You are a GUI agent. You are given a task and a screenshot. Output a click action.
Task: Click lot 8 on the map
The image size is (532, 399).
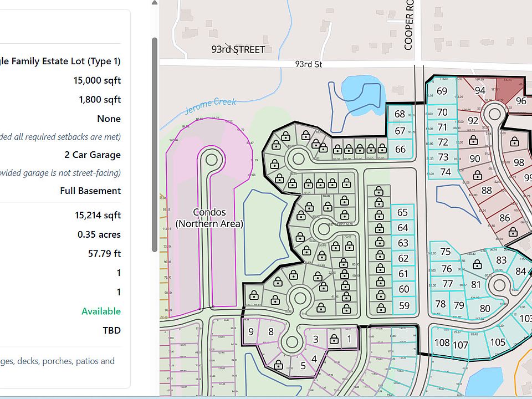270,332
